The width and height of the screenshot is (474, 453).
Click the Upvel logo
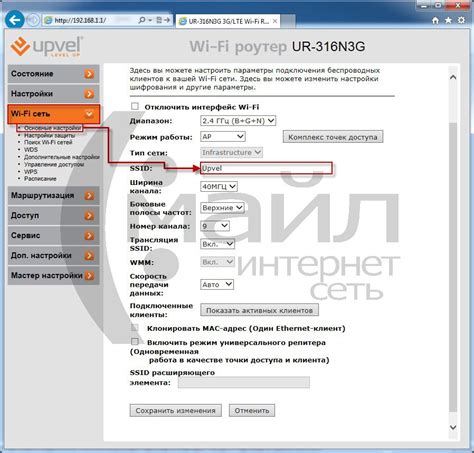tap(47, 47)
